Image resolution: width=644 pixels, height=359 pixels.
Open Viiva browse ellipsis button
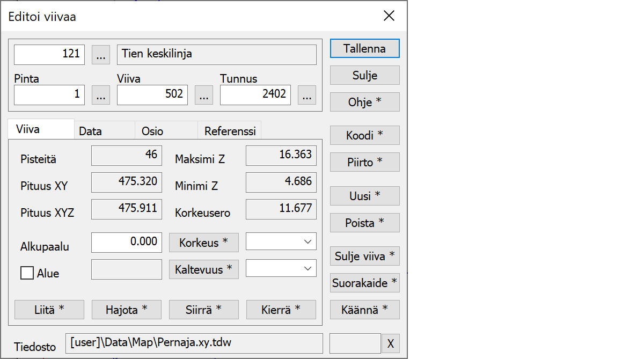pyautogui.click(x=203, y=95)
